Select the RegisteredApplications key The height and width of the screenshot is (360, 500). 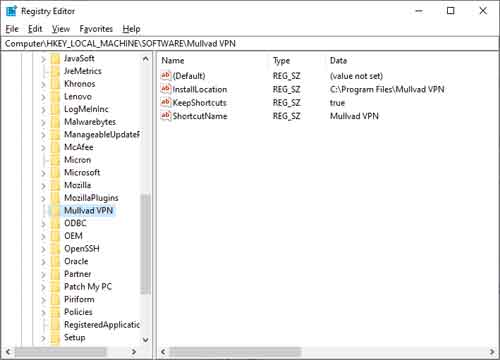pyautogui.click(x=102, y=325)
